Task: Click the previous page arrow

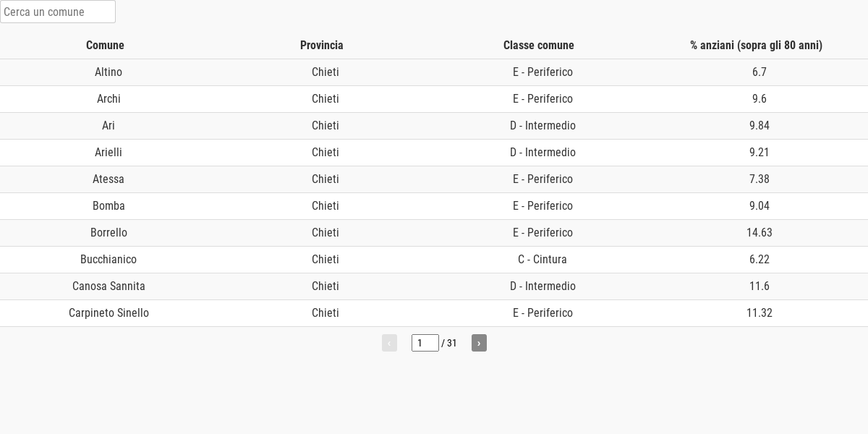Action: [x=389, y=343]
